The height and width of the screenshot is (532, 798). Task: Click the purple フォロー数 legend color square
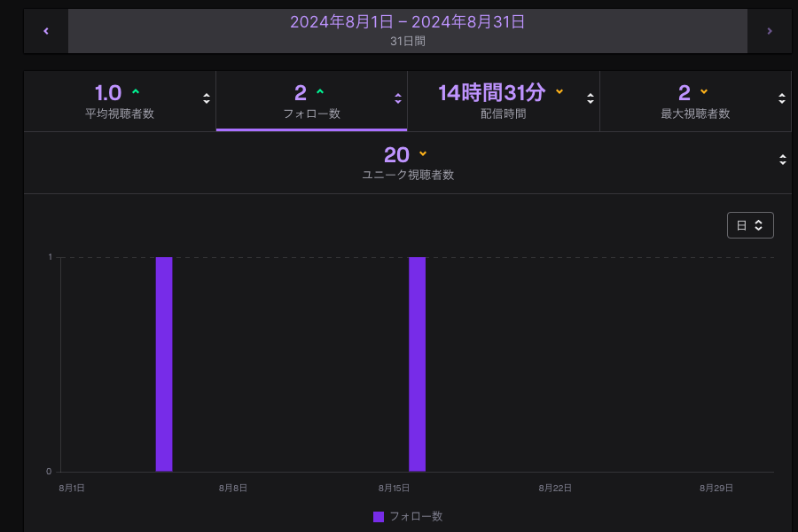pyautogui.click(x=379, y=516)
